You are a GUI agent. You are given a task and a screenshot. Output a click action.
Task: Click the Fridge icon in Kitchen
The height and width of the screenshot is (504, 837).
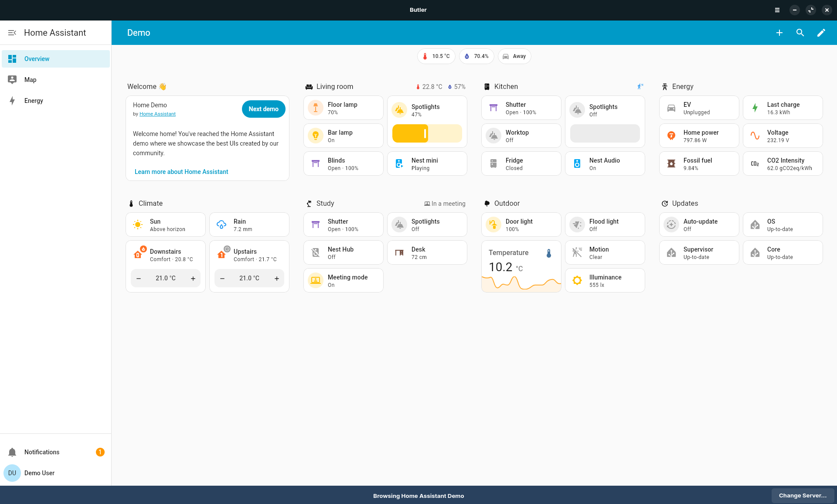[x=493, y=163]
